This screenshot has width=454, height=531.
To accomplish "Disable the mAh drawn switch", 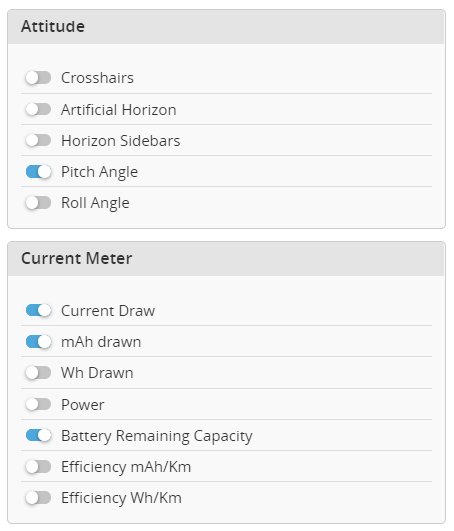I will [38, 341].
